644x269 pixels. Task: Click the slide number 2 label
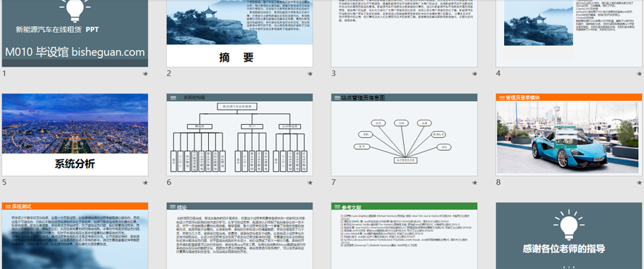169,73
